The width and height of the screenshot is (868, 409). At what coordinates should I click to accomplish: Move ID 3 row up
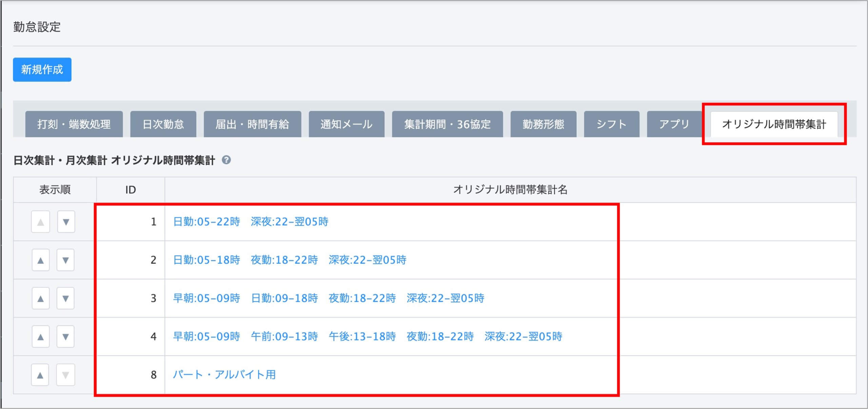click(x=40, y=299)
